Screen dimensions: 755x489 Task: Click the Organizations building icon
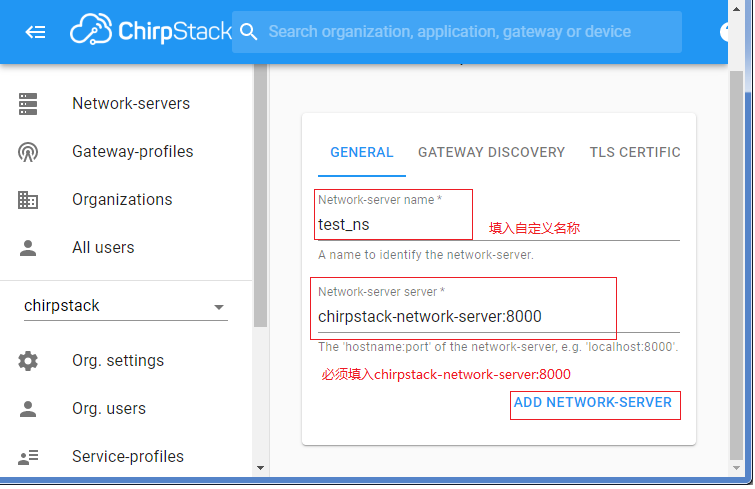[28, 200]
